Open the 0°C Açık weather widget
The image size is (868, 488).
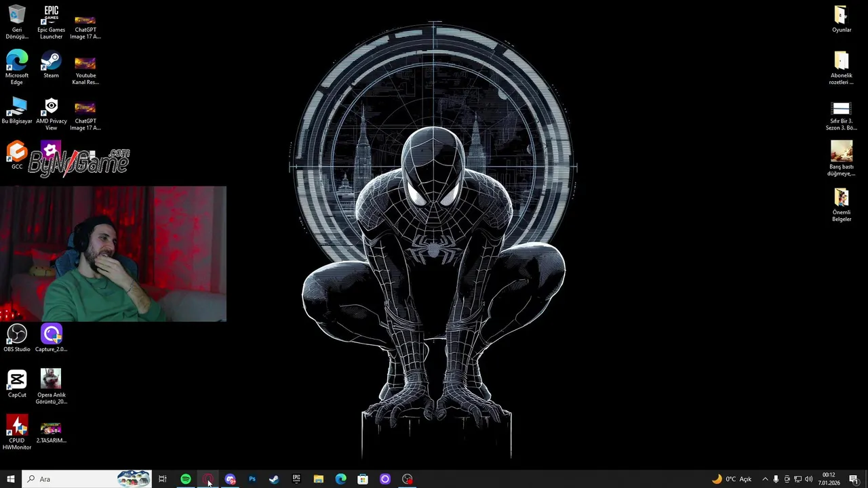coord(732,479)
